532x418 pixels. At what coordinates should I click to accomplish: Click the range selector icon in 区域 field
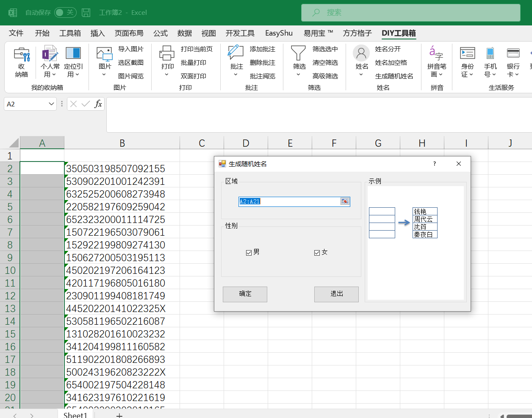click(345, 201)
